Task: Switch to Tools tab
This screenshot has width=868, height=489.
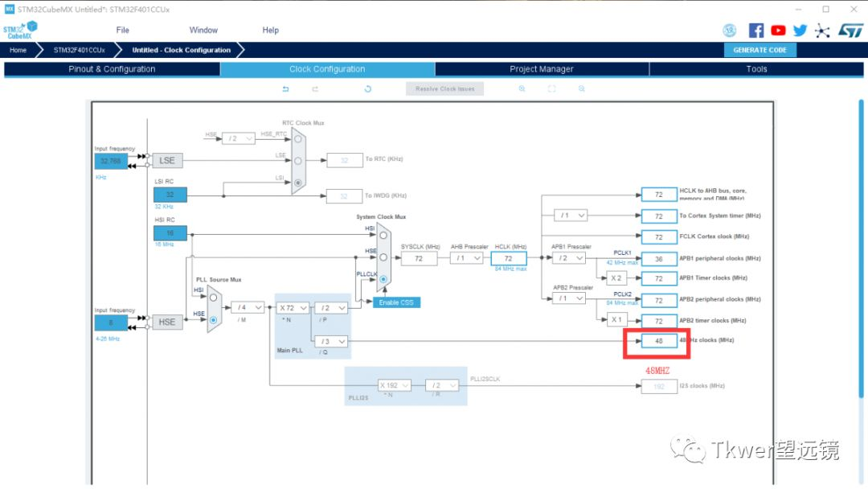Action: (756, 69)
